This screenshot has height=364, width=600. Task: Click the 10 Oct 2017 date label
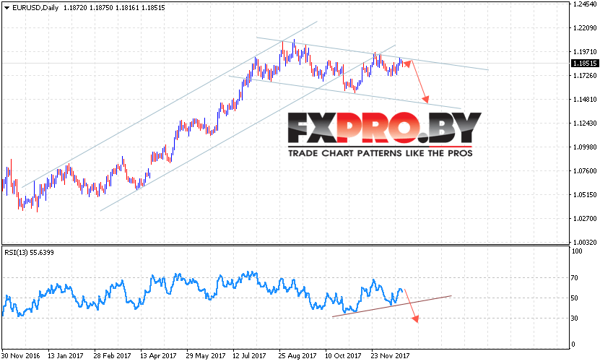(343, 356)
